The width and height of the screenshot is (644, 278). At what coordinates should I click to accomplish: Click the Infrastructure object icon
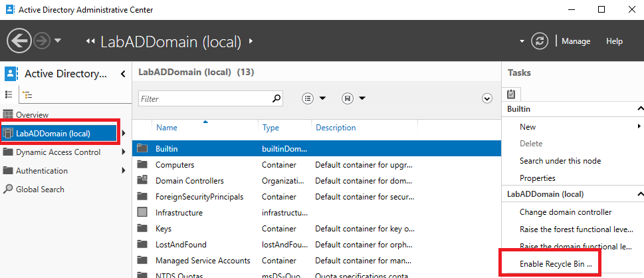point(142,213)
